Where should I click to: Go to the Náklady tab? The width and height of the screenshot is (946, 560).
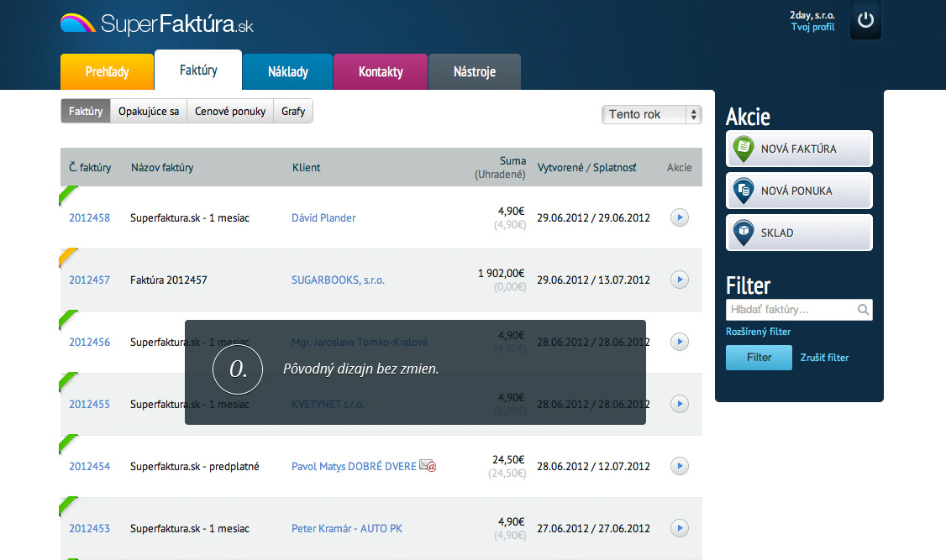click(288, 71)
